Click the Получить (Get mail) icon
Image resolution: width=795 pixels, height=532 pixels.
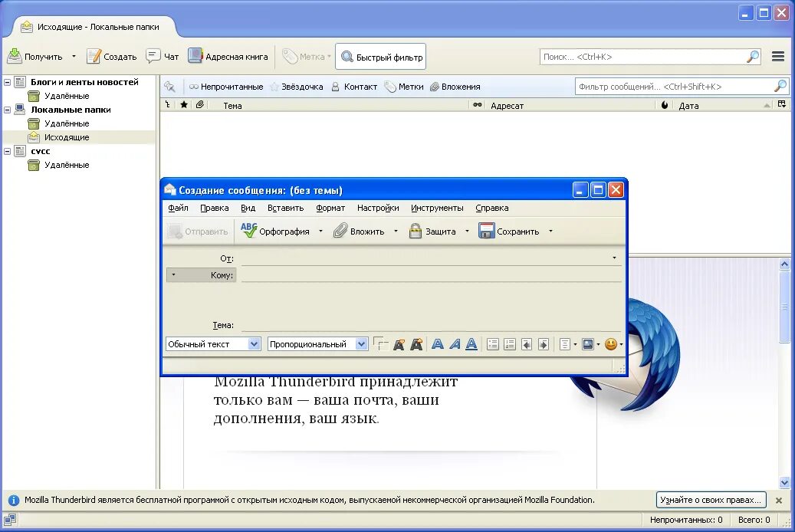tap(15, 56)
